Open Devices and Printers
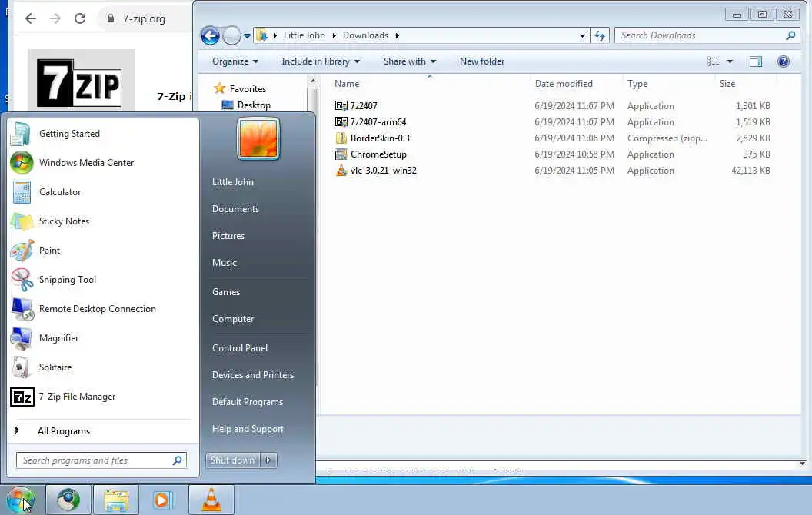This screenshot has width=812, height=515. [x=253, y=375]
